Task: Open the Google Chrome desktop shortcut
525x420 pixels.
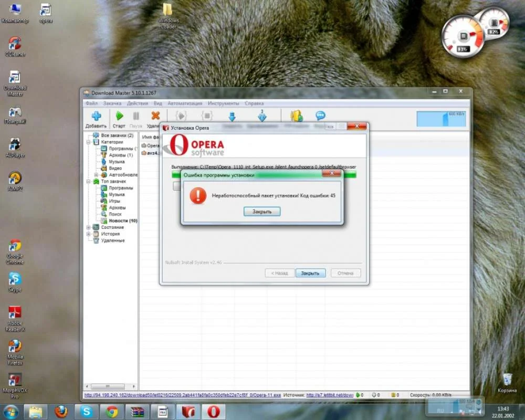Action: pos(15,251)
